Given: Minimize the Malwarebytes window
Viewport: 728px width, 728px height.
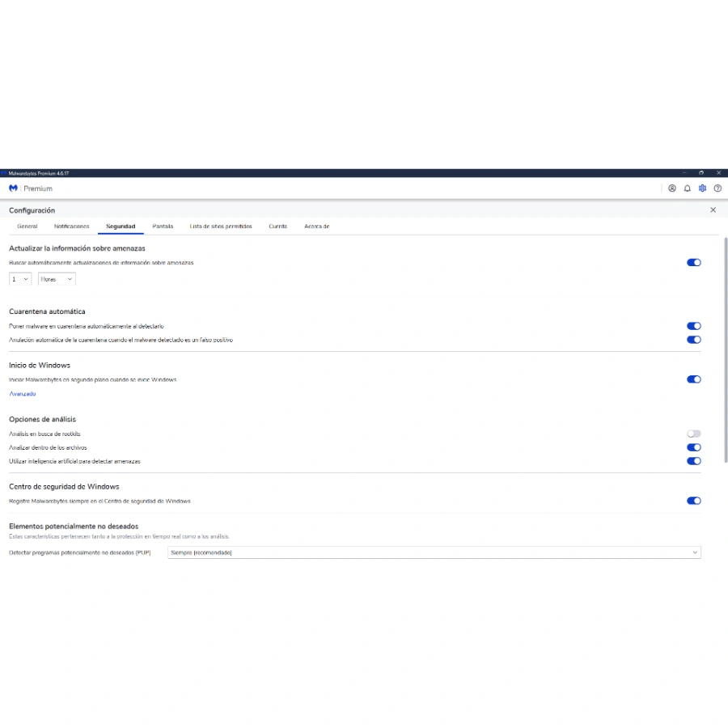Looking at the screenshot, I should point(684,172).
